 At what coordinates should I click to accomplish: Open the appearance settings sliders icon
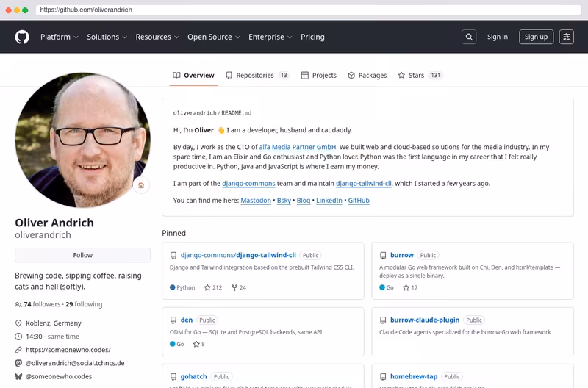(566, 37)
